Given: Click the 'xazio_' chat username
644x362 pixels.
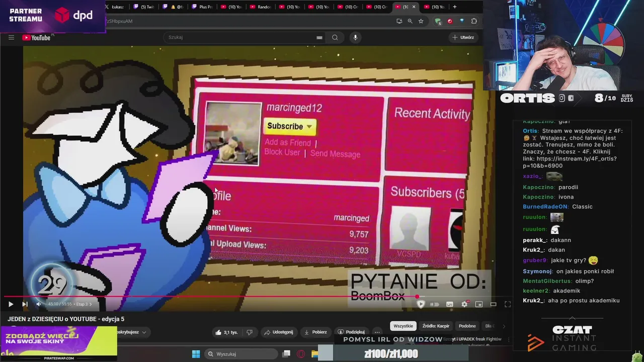Looking at the screenshot, I should coord(532,176).
